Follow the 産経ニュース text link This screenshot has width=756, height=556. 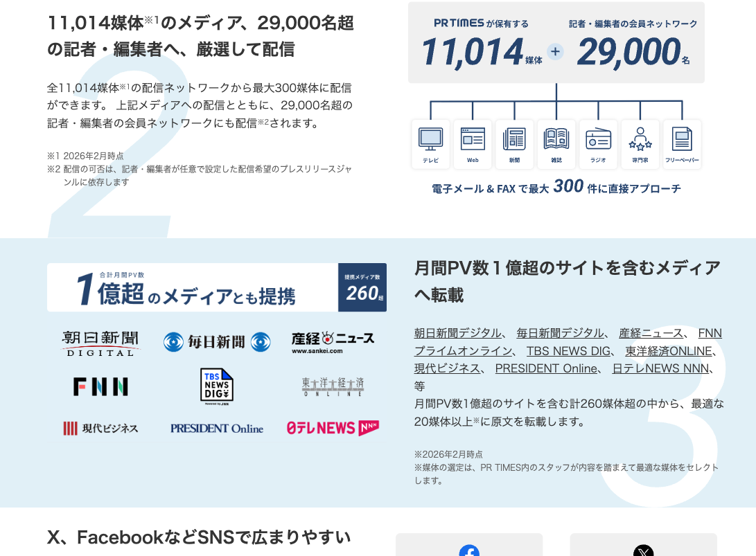(651, 333)
